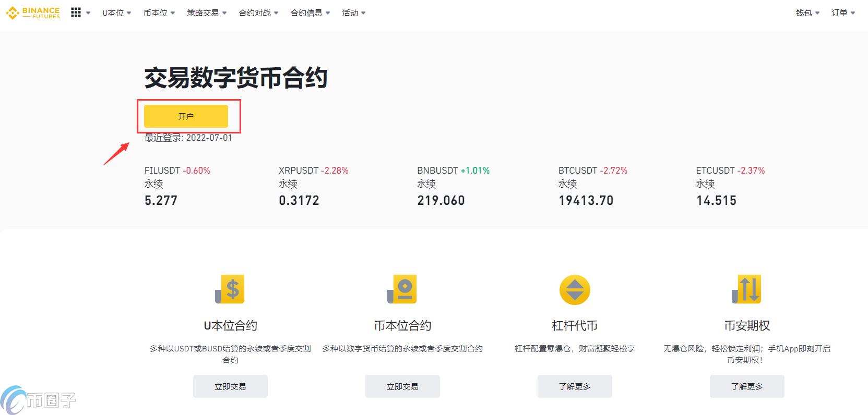Open the 合约信息 menu
868x415 pixels.
310,13
